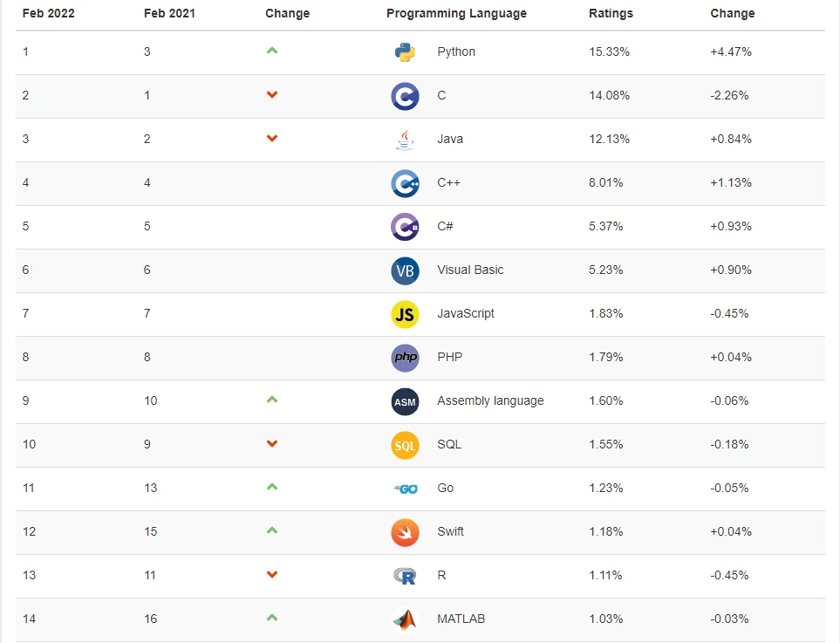Click the Visual Basic VB icon

405,270
